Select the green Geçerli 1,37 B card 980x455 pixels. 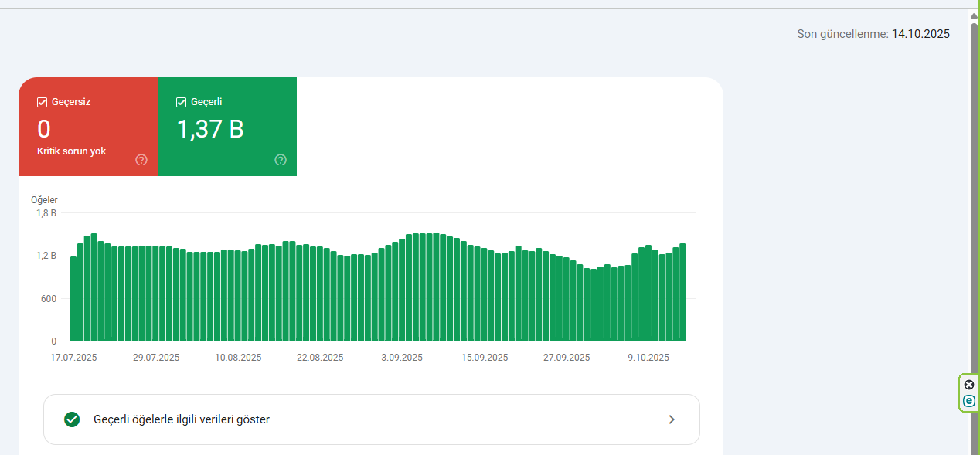[x=227, y=127]
